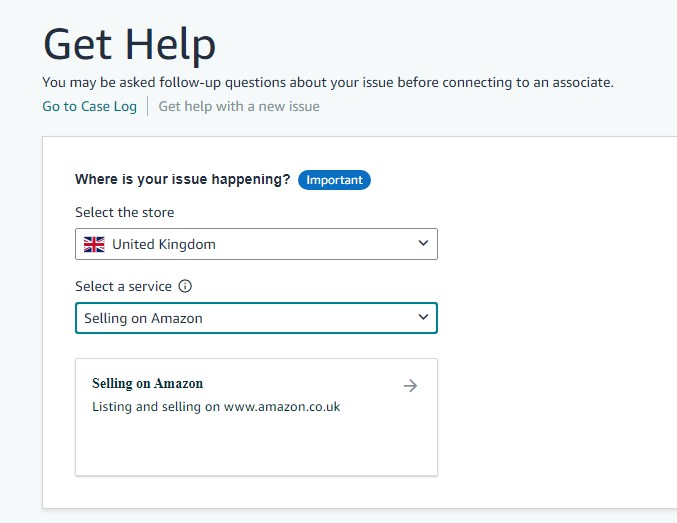
Task: Click the blue Important badge
Action: coord(334,180)
